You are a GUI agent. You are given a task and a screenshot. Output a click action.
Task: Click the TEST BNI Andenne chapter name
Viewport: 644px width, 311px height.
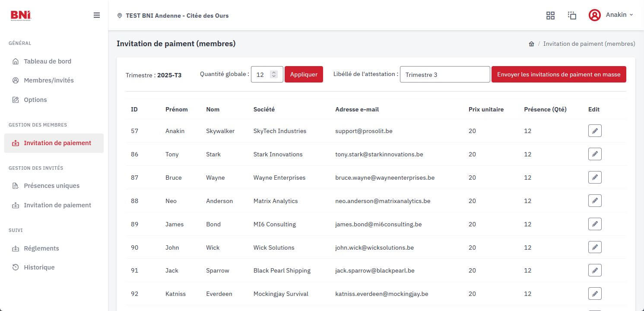coord(177,16)
